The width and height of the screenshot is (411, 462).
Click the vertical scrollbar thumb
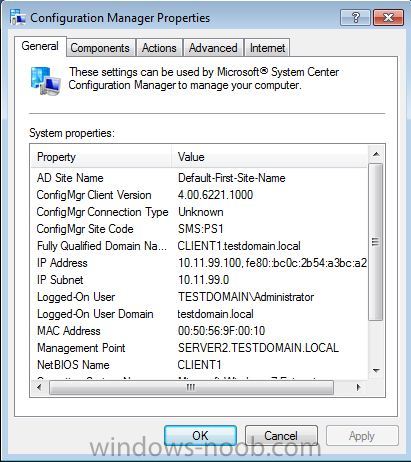[x=376, y=242]
